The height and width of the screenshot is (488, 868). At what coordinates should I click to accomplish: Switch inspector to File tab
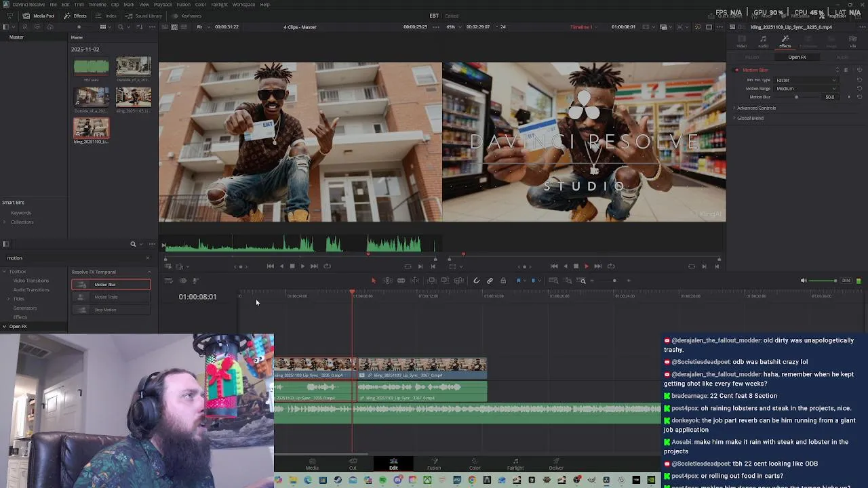853,42
